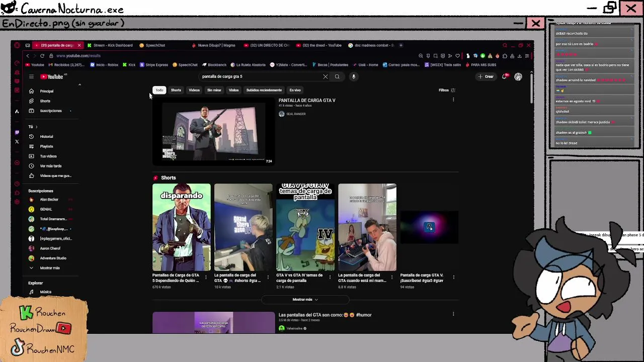This screenshot has height=362, width=644.
Task: Open the account avatar menu
Action: coord(518,76)
